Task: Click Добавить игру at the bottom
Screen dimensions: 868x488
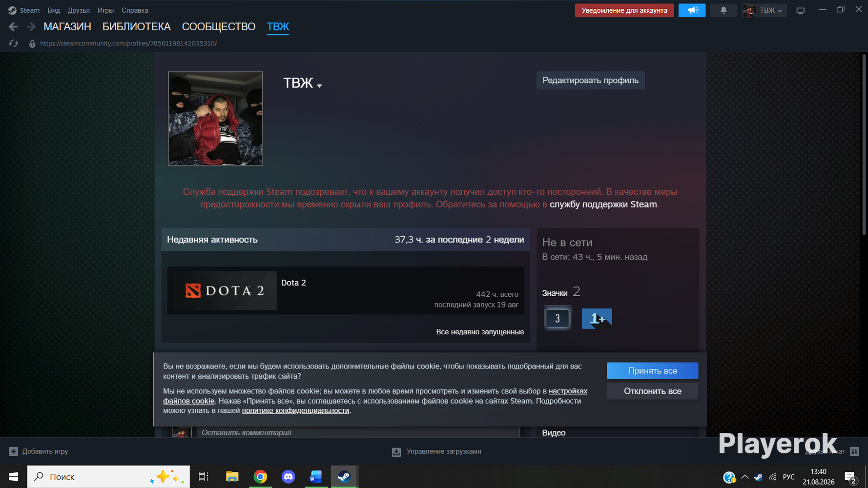Action: pos(45,451)
